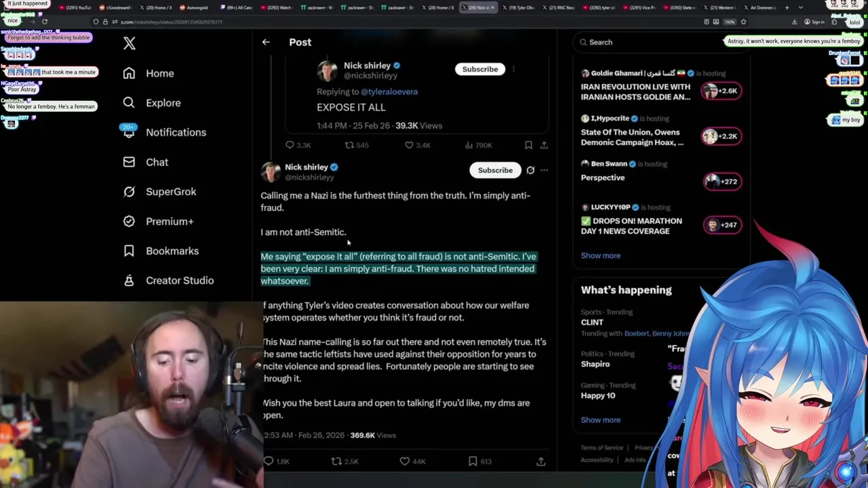Open Premium+ in the sidebar
Viewport: 868px width, 488px height.
[x=158, y=222]
